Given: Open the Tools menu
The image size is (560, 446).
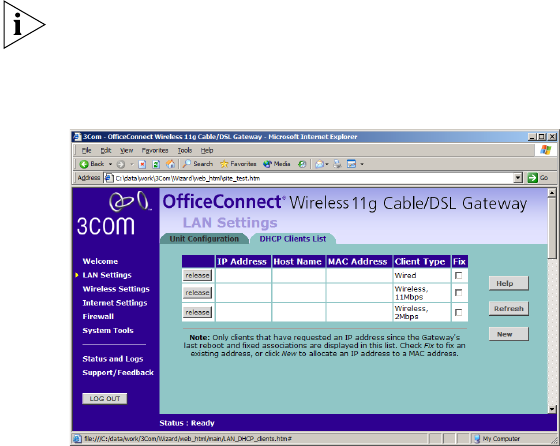Looking at the screenshot, I should tap(185, 150).
